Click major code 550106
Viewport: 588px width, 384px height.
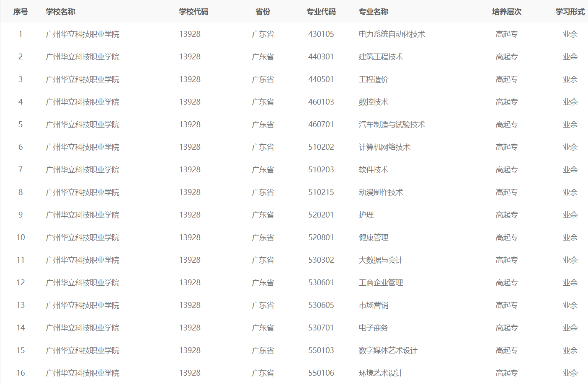point(321,373)
